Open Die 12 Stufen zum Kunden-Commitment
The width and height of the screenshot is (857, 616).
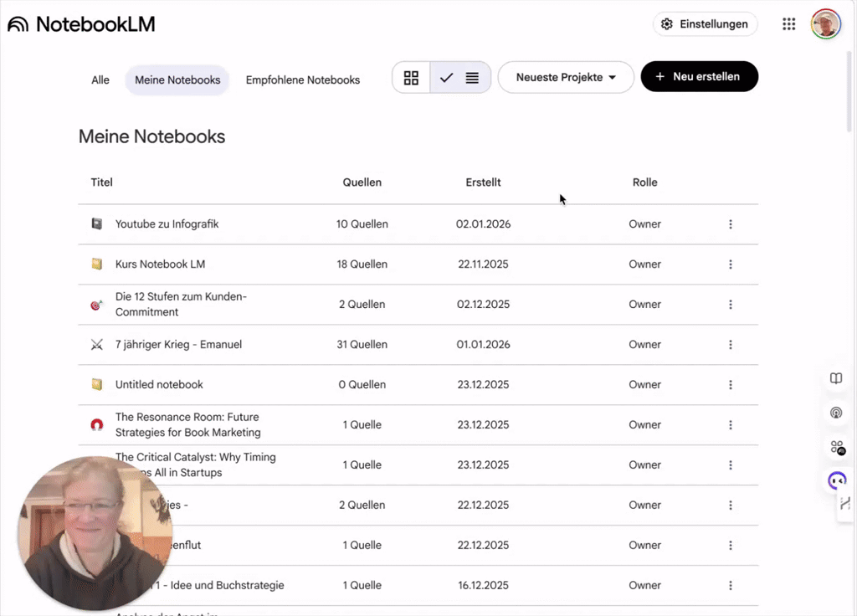click(181, 304)
